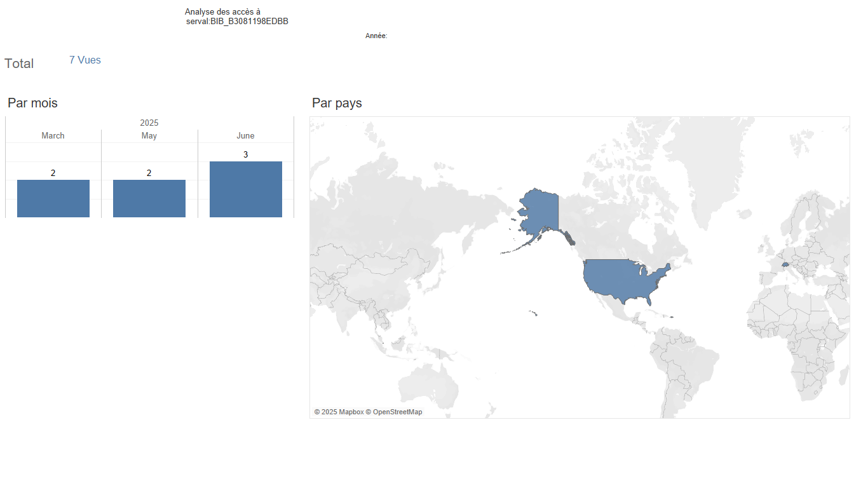Select the May column header
The height and width of the screenshot is (488, 868).
tap(149, 135)
